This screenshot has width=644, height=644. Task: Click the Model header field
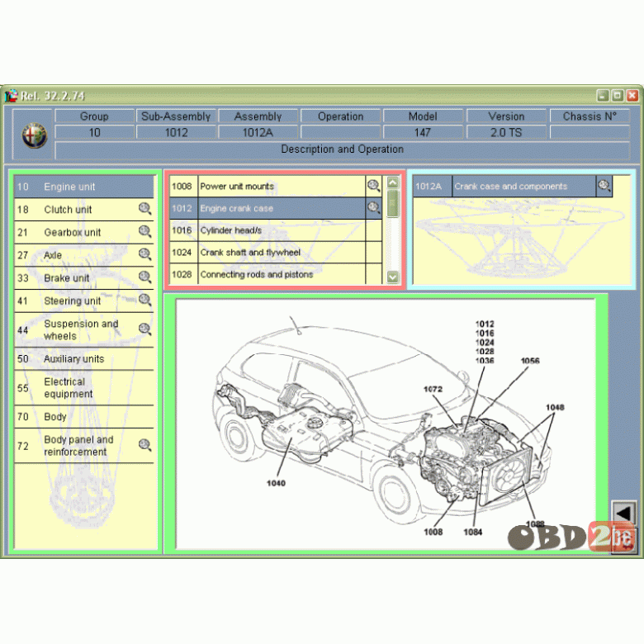423,116
